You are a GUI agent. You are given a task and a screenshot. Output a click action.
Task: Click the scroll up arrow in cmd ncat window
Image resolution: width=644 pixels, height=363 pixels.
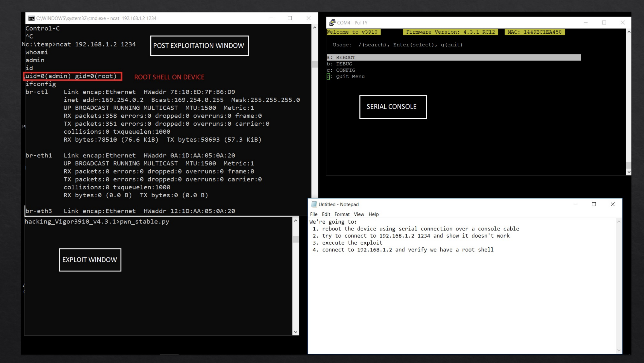point(315,28)
